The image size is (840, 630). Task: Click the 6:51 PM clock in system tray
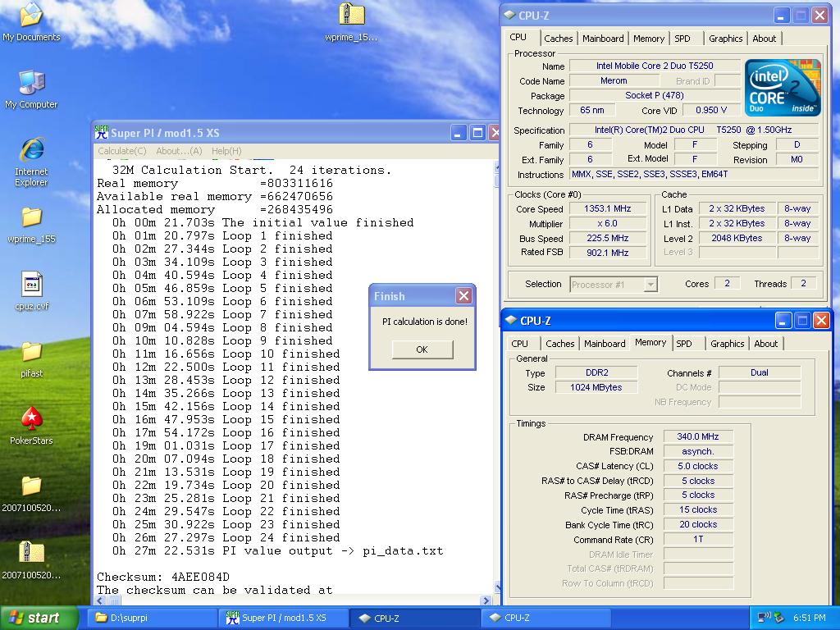pyautogui.click(x=809, y=618)
